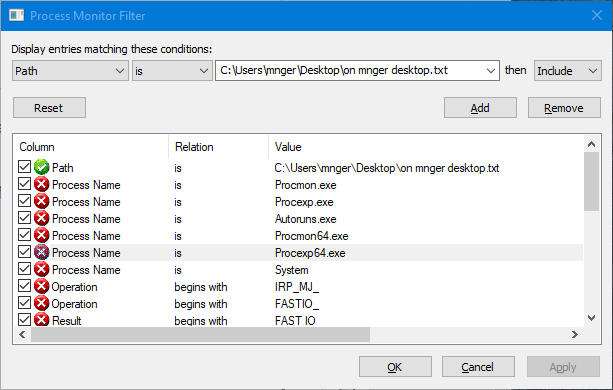This screenshot has width=613, height=390.
Task: Close the Process Monitor Filter dialog
Action: point(597,15)
